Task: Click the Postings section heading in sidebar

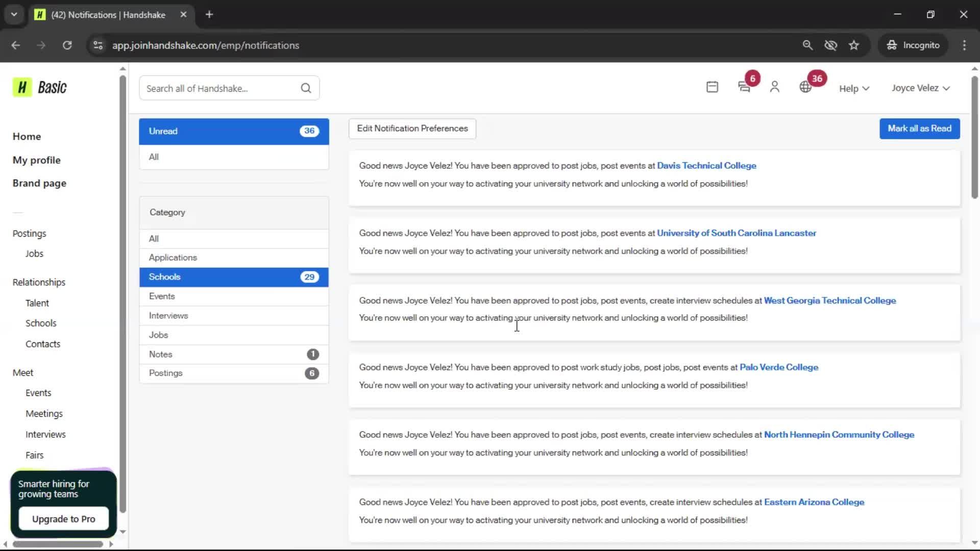Action: [29, 234]
